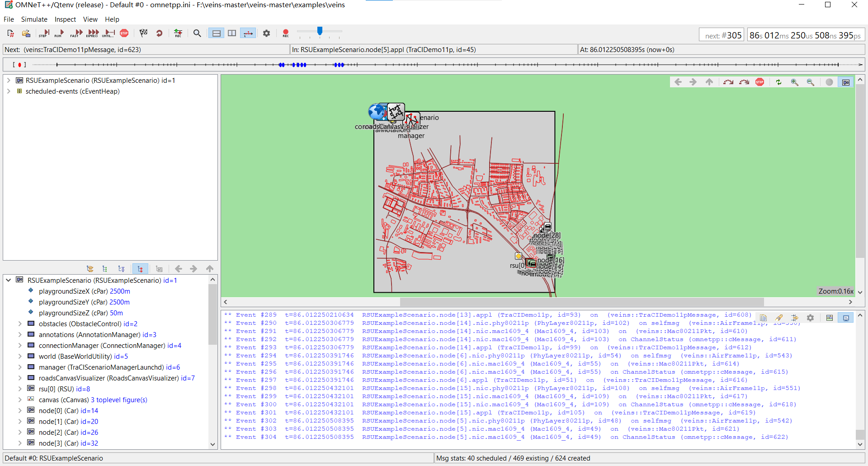The image size is (868, 466).
Task: Open find objects magnifier in main toolbar
Action: (197, 33)
